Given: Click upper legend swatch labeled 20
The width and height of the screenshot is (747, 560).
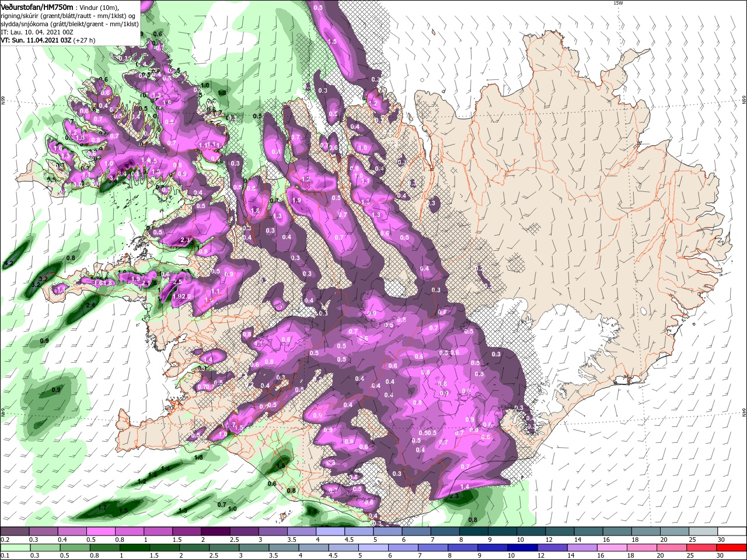Looking at the screenshot, I should click(675, 531).
